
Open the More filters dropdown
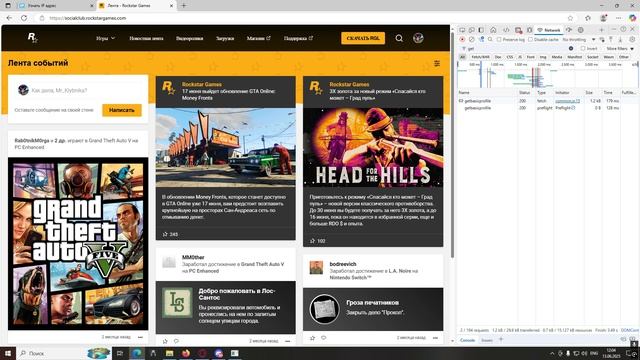pos(620,49)
